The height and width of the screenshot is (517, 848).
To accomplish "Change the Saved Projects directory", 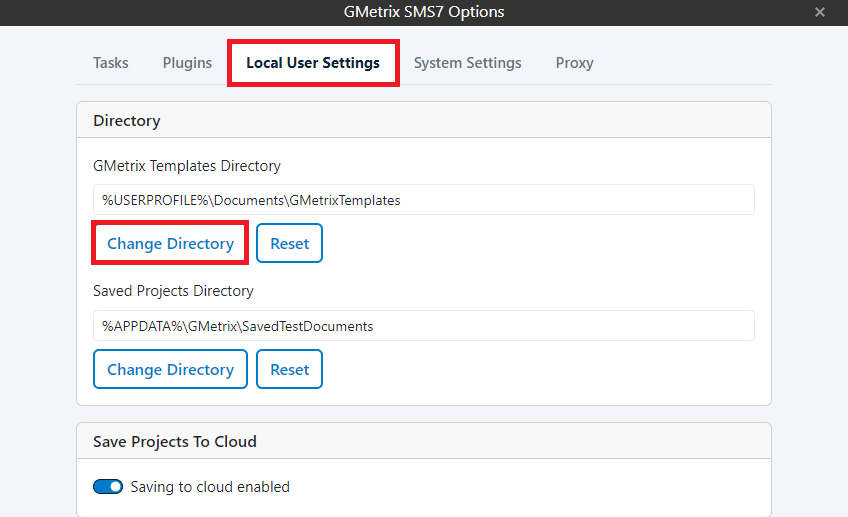I will [x=170, y=369].
